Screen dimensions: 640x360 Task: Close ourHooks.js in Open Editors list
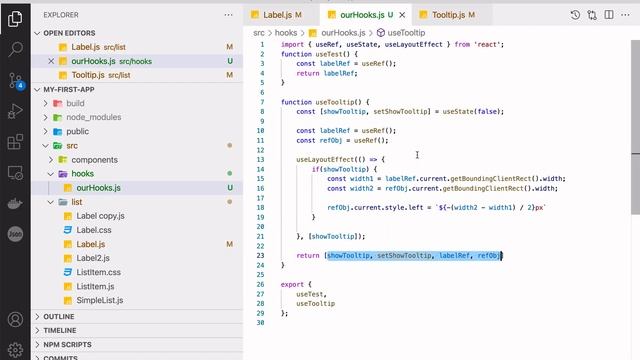click(51, 61)
